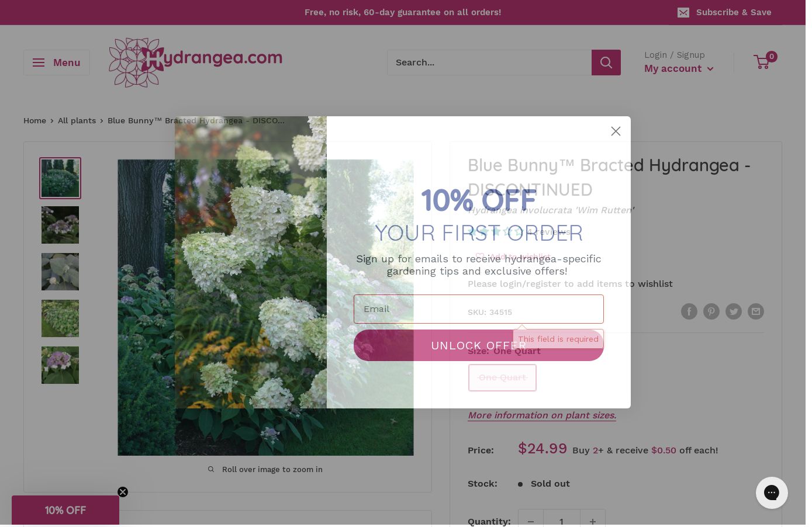Click the UNLOCK OFFER button

479,345
